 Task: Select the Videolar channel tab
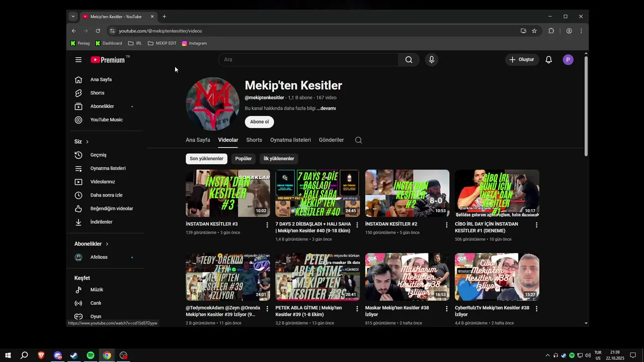[x=228, y=140]
